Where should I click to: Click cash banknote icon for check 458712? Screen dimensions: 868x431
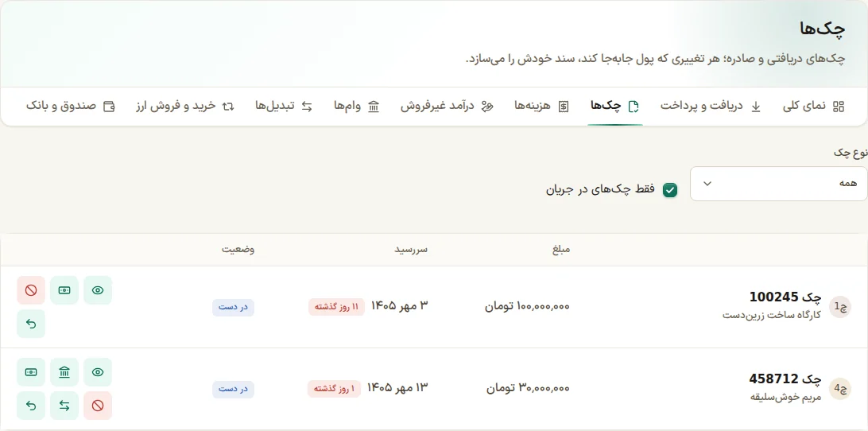tap(31, 372)
